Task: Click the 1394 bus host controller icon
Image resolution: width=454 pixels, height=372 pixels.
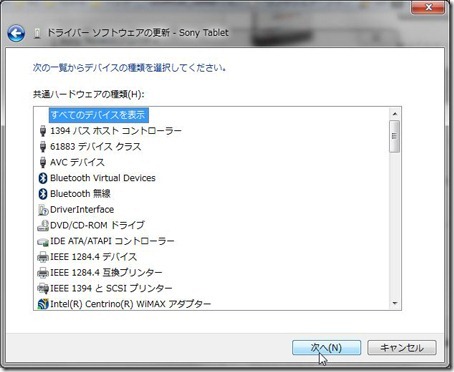Action: pos(43,131)
